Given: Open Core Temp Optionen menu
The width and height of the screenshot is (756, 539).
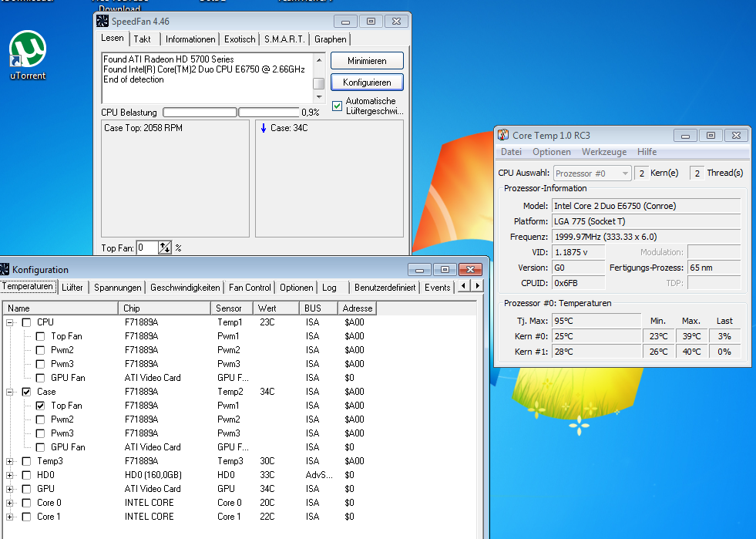Looking at the screenshot, I should (552, 152).
